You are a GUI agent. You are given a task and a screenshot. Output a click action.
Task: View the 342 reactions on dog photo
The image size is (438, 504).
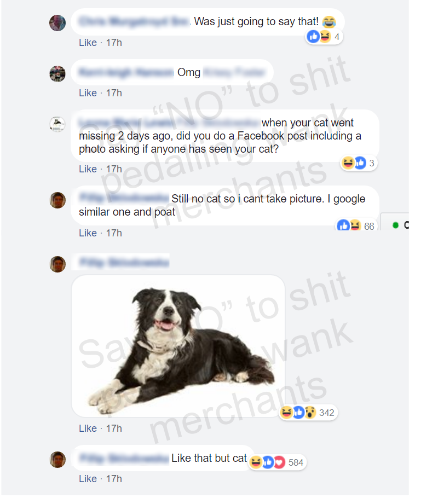308,413
